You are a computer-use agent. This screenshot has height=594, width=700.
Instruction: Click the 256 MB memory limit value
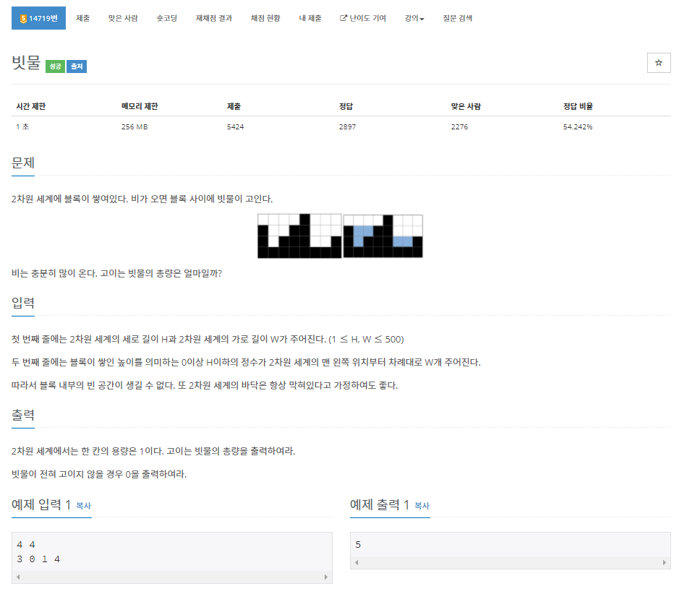[x=135, y=127]
